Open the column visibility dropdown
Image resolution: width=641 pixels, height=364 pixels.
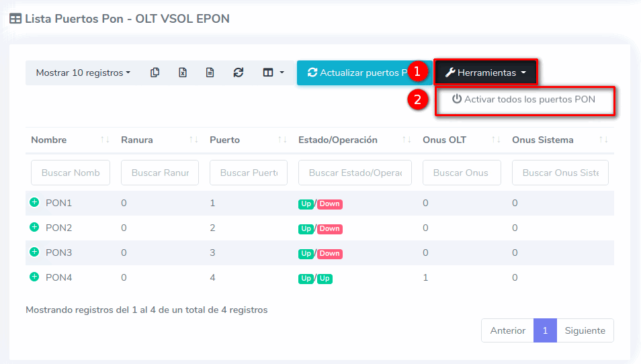coord(273,73)
